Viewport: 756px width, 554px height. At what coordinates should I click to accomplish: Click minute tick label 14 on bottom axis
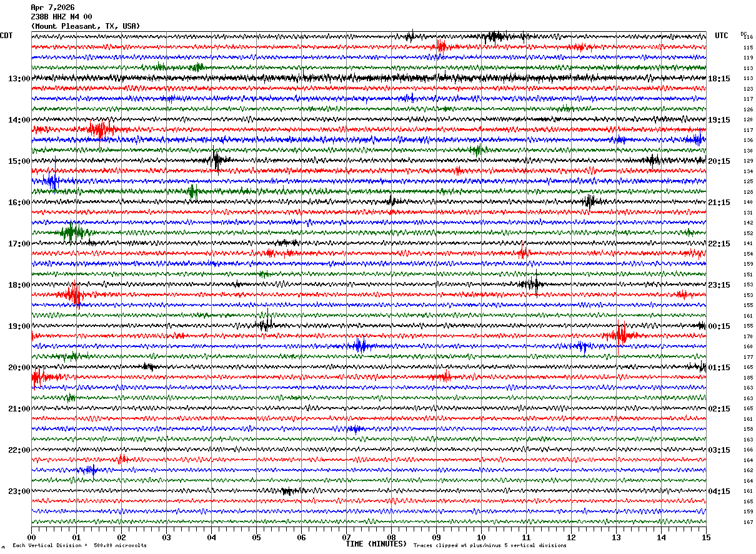(661, 537)
